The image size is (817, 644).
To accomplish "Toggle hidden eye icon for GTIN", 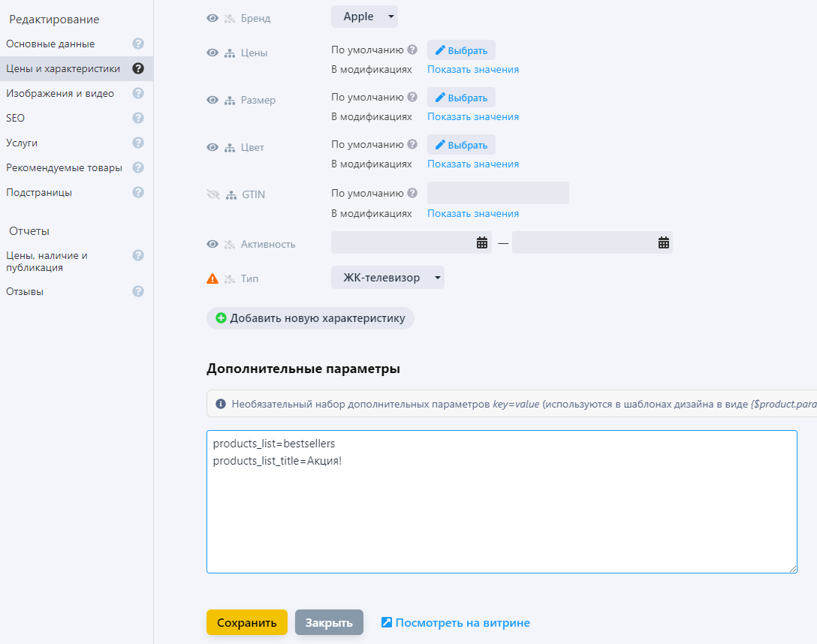I will click(213, 195).
